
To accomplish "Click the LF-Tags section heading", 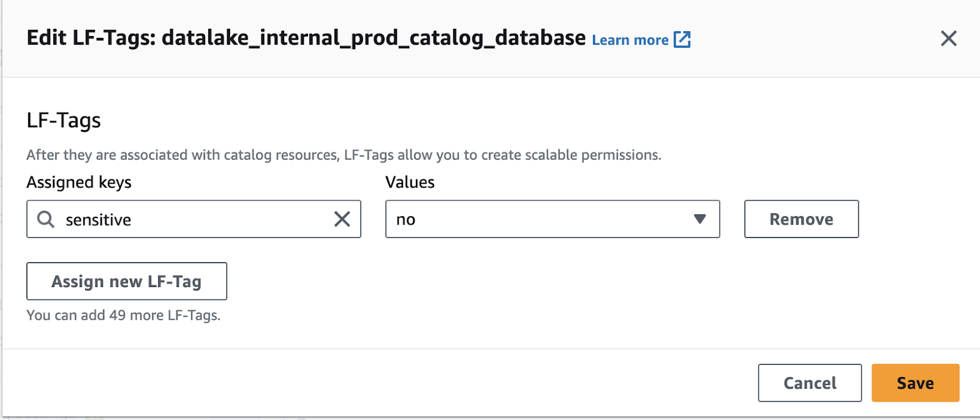I will click(x=64, y=121).
